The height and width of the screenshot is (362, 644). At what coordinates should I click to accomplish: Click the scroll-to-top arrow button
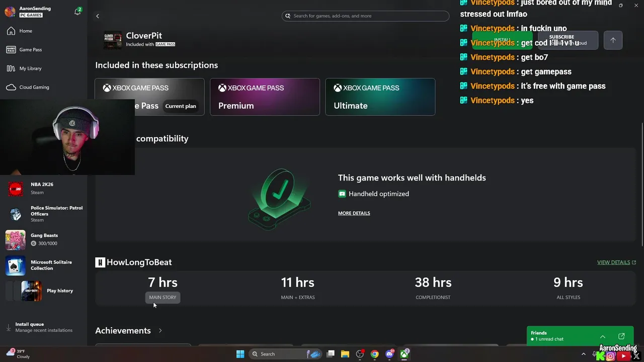pyautogui.click(x=613, y=40)
